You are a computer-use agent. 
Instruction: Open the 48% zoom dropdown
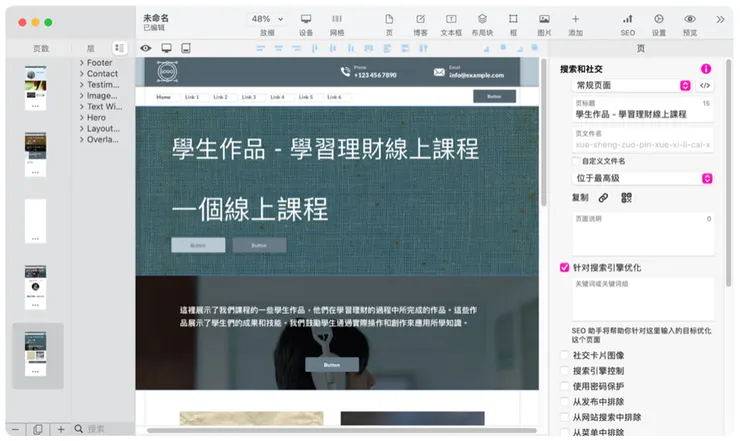[x=267, y=19]
